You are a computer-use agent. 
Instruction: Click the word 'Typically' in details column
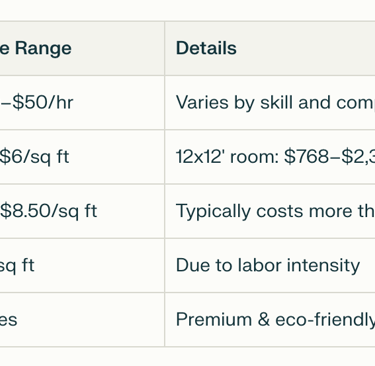(x=213, y=212)
